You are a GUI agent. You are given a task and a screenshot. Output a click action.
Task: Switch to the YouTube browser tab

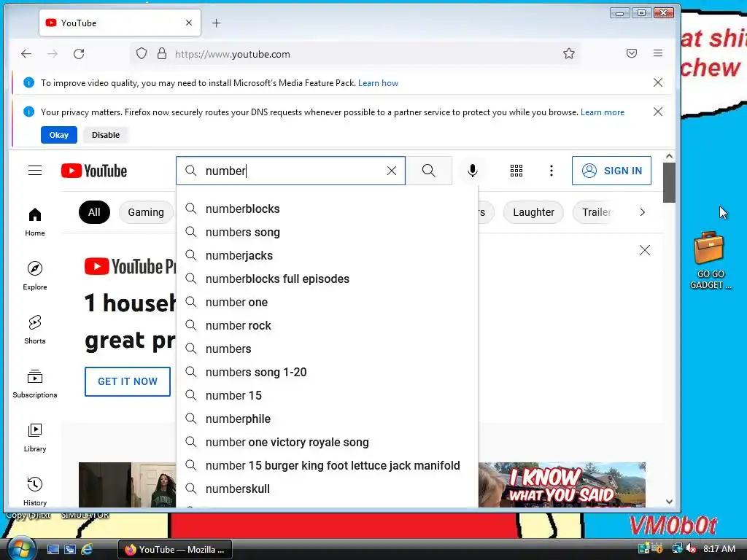pyautogui.click(x=120, y=23)
